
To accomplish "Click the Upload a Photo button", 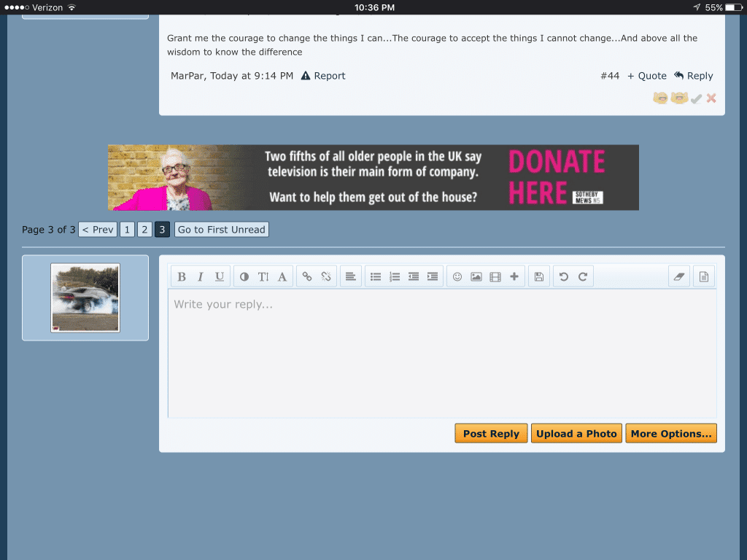I will coord(576,434).
